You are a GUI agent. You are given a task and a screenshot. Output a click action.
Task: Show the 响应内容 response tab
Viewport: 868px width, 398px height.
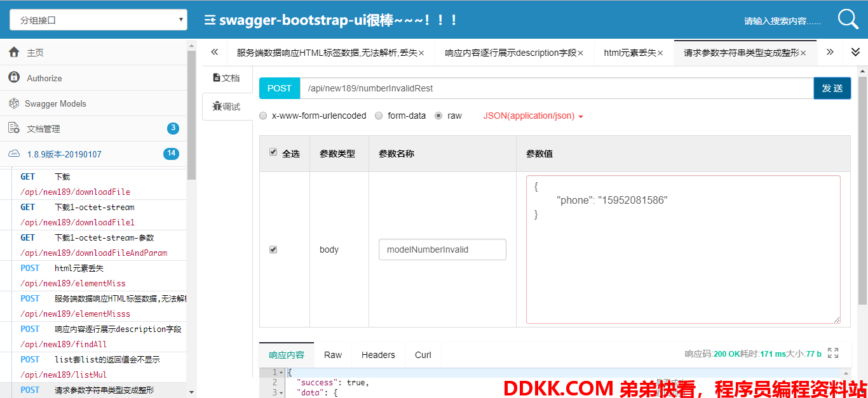coord(287,355)
